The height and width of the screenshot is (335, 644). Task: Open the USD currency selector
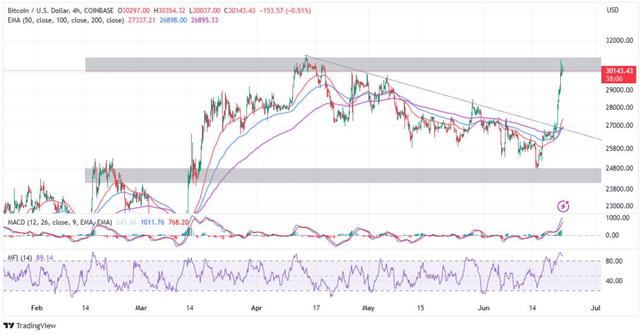tap(613, 10)
